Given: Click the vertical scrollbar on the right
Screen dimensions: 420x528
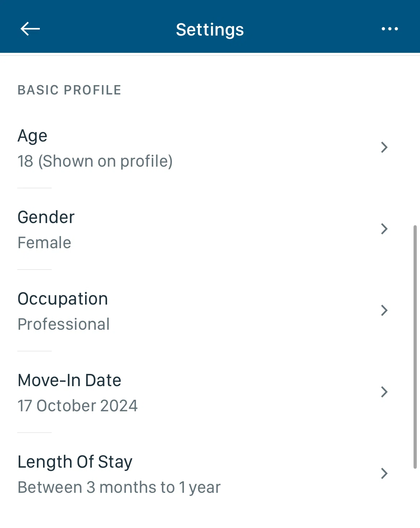Looking at the screenshot, I should point(415,347).
